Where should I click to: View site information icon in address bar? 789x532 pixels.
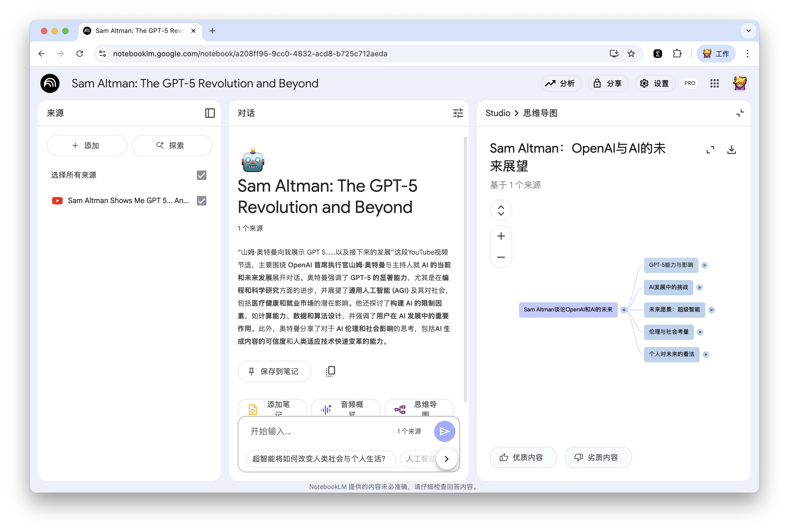point(103,54)
